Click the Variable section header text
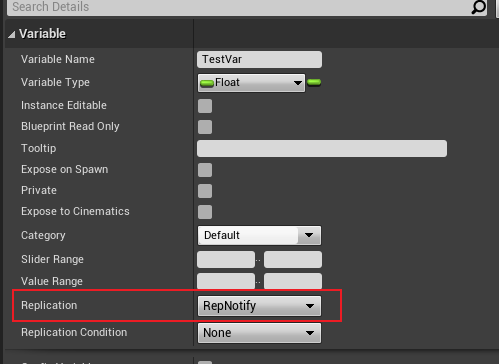 click(42, 34)
